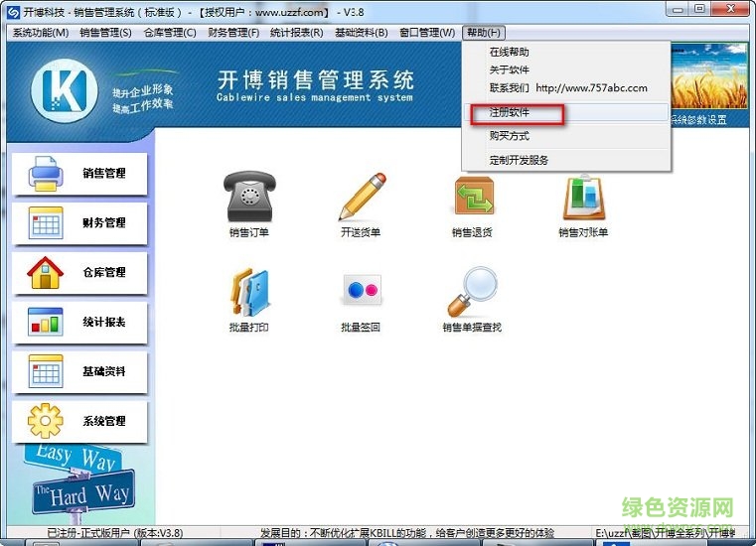Open the 窗口管理(W) menu
The width and height of the screenshot is (756, 546).
point(427,33)
